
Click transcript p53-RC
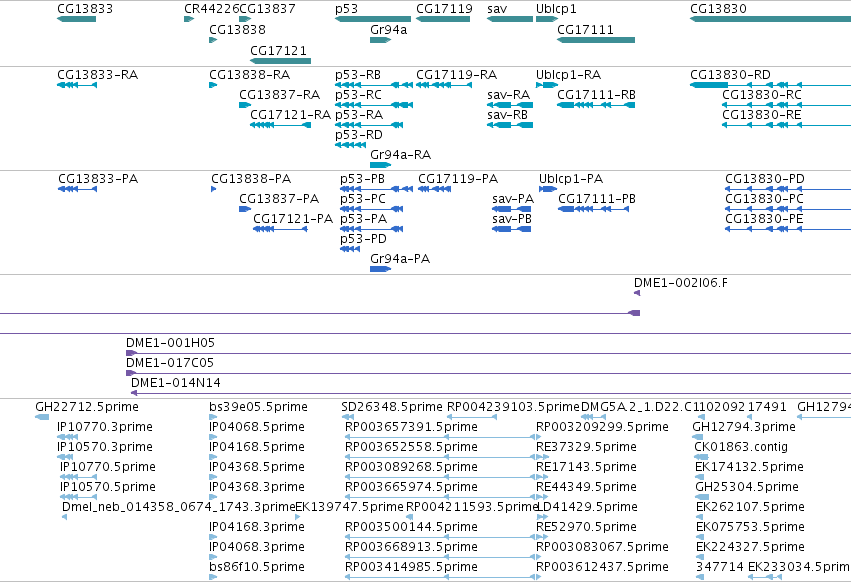[x=374, y=105]
